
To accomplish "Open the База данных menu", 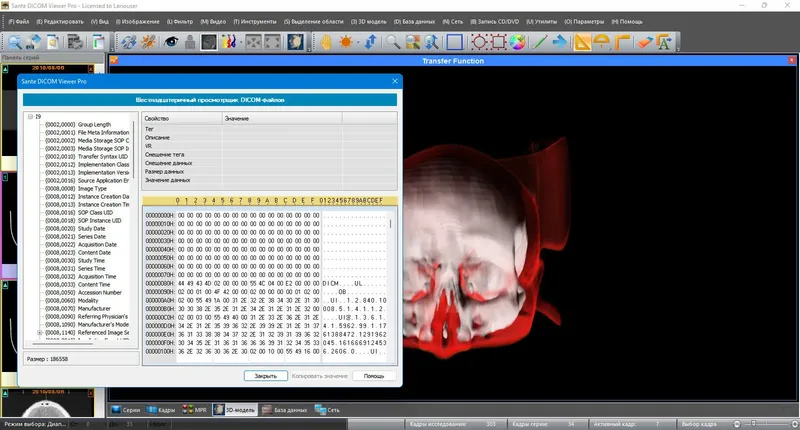I will (x=414, y=21).
